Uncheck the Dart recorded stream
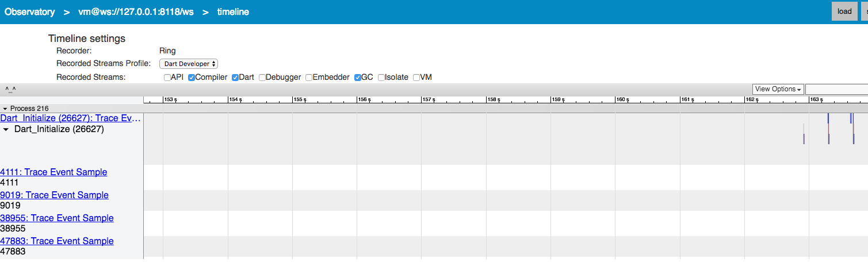 coord(235,78)
